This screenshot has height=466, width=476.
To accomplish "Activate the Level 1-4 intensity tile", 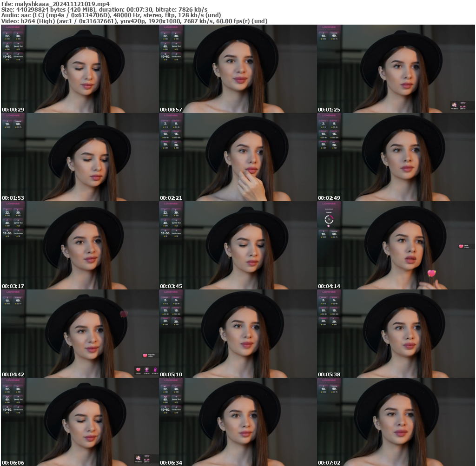I will [x=18, y=46].
